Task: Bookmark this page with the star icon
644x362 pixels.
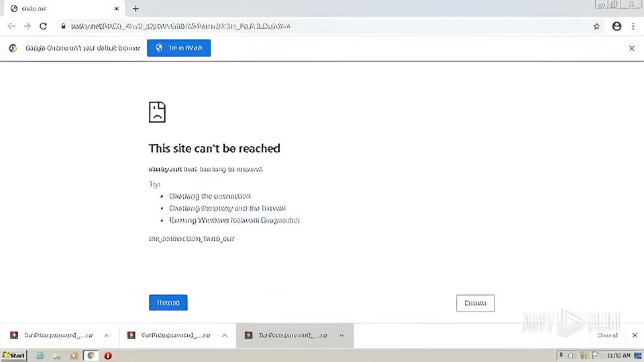Action: tap(597, 26)
